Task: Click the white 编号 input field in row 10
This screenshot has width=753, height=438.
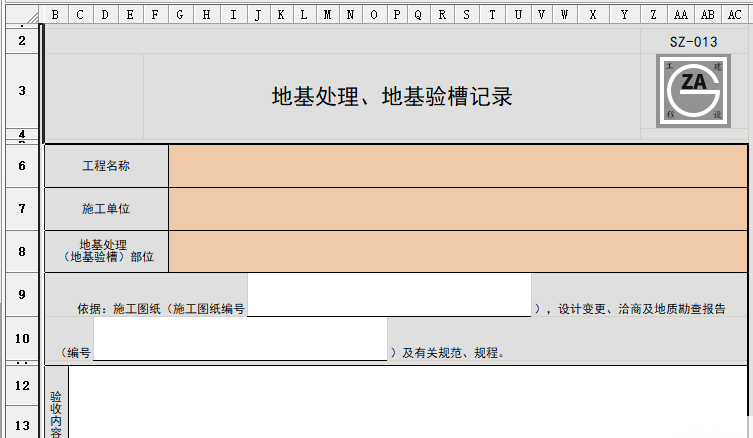Action: click(x=240, y=338)
